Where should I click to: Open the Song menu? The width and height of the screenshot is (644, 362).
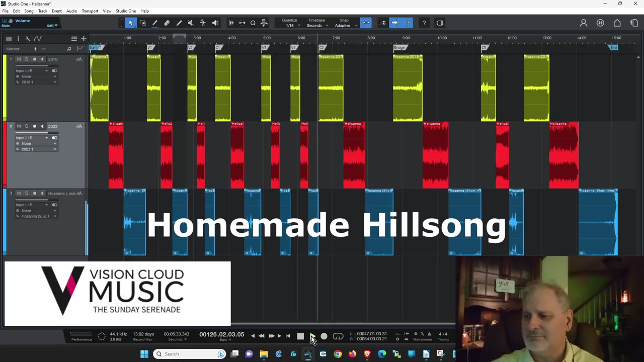[x=29, y=11]
